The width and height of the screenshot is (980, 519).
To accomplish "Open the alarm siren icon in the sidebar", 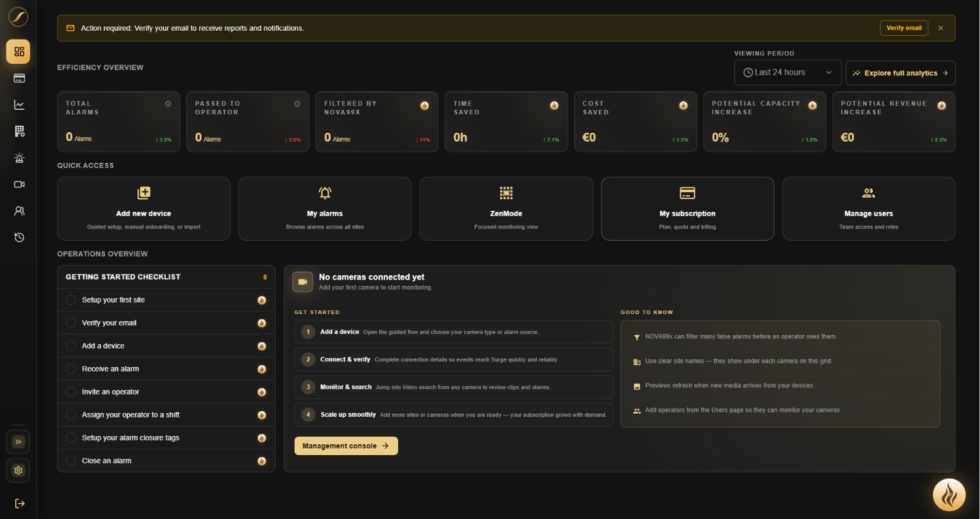I will [19, 158].
